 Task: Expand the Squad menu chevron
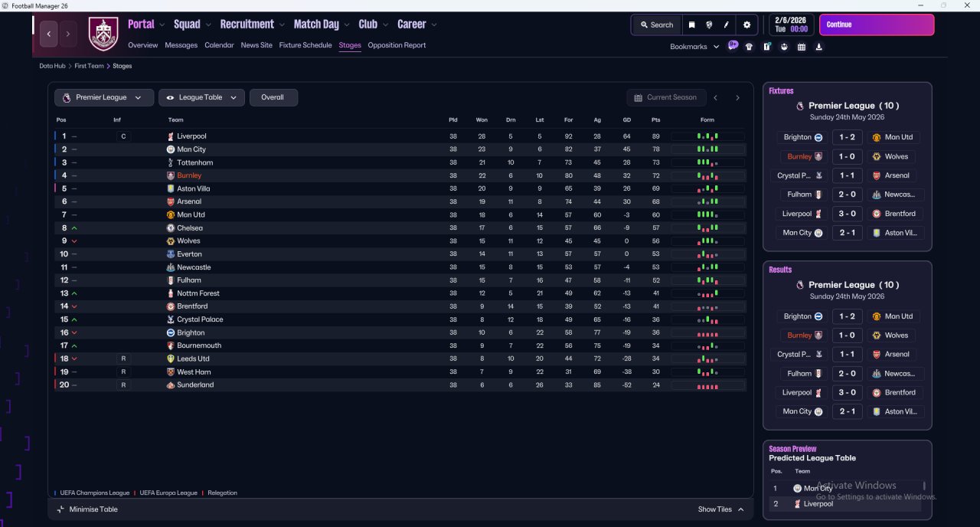pos(208,25)
